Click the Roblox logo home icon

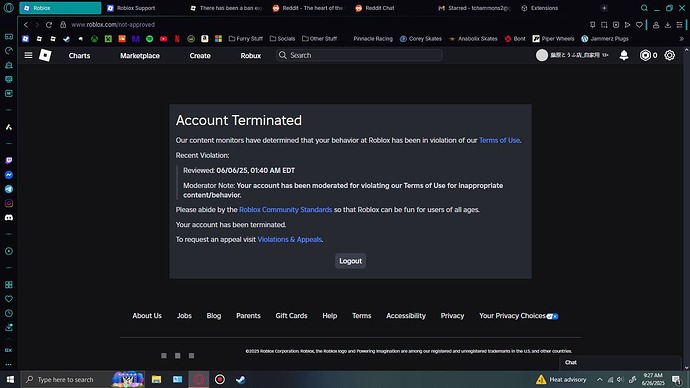45,55
